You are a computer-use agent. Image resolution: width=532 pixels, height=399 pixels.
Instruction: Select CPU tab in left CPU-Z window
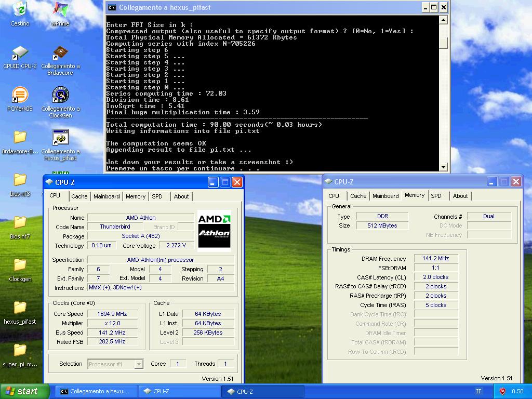point(55,196)
